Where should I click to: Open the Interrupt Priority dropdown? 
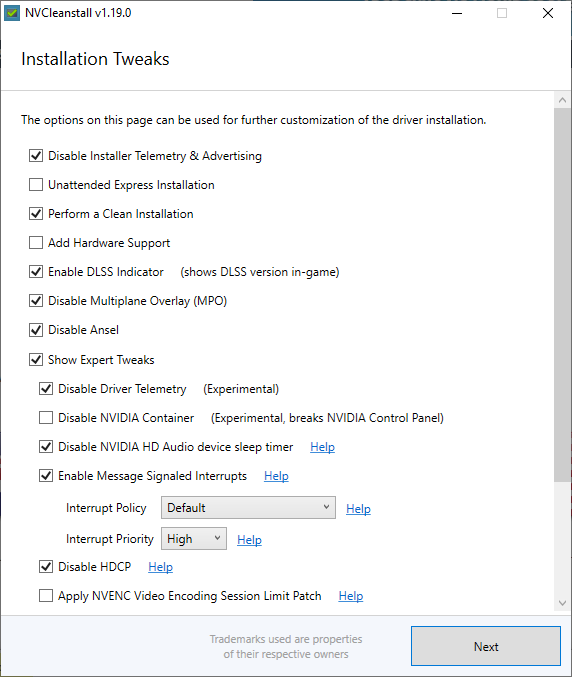coord(194,538)
